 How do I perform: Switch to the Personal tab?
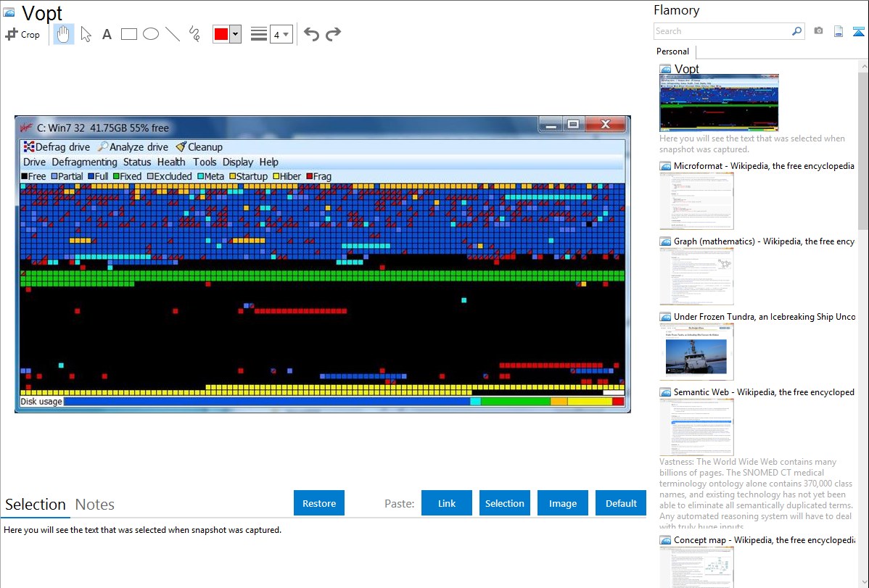pyautogui.click(x=673, y=51)
